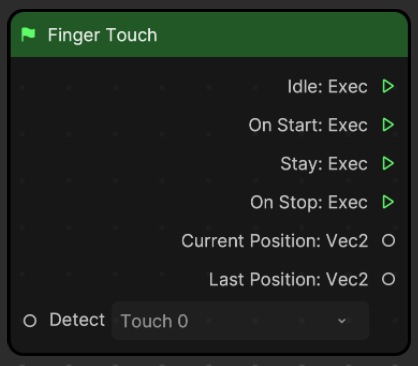The height and width of the screenshot is (366, 418).
Task: Click the Idle: Exec label
Action: click(x=328, y=87)
